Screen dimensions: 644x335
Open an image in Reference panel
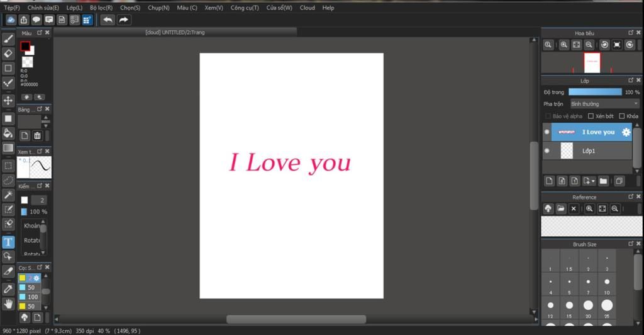[561, 209]
